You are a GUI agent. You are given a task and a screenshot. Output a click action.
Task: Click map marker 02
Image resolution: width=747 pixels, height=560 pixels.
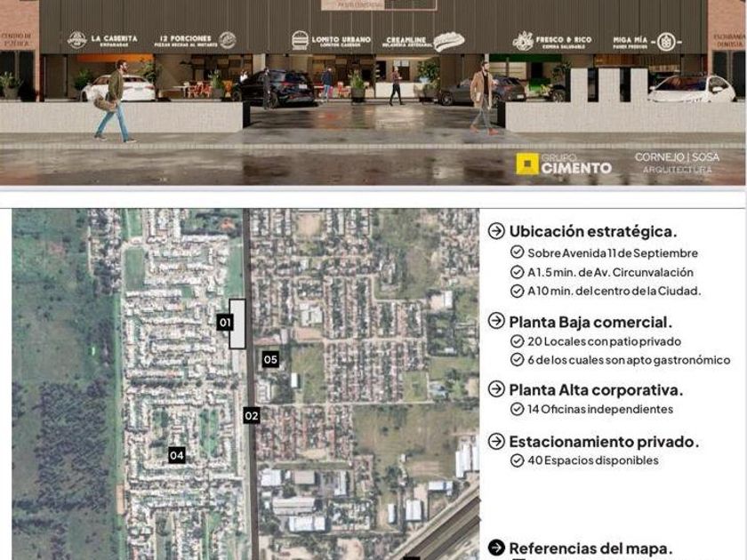[251, 416]
